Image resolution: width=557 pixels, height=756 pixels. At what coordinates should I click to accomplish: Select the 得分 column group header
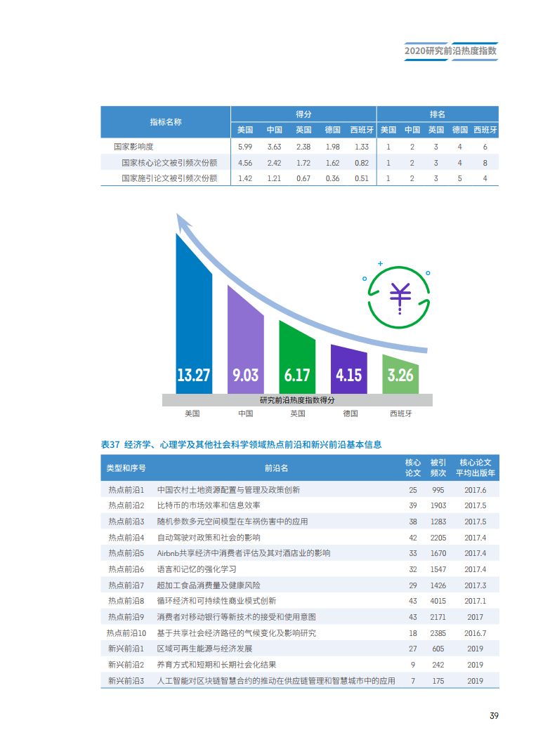pyautogui.click(x=303, y=114)
